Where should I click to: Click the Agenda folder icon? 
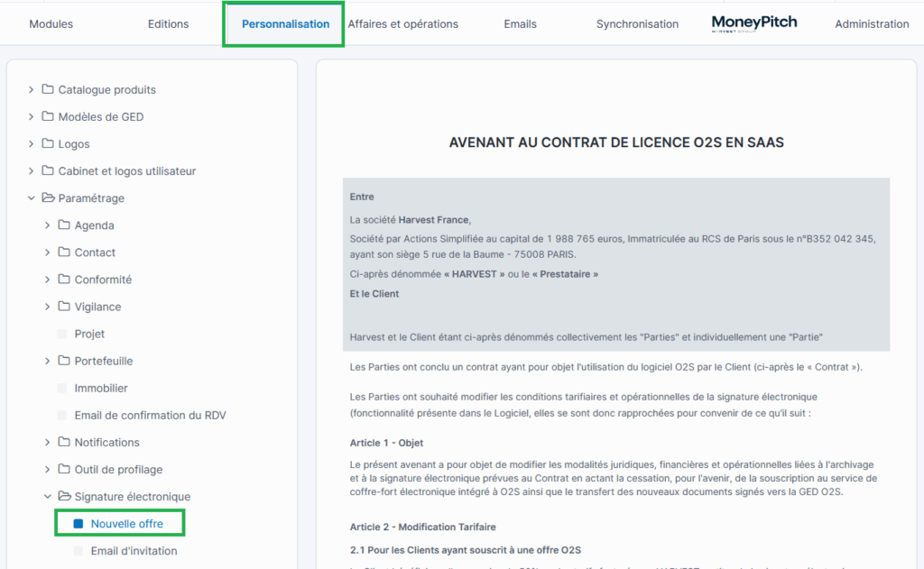click(x=64, y=225)
